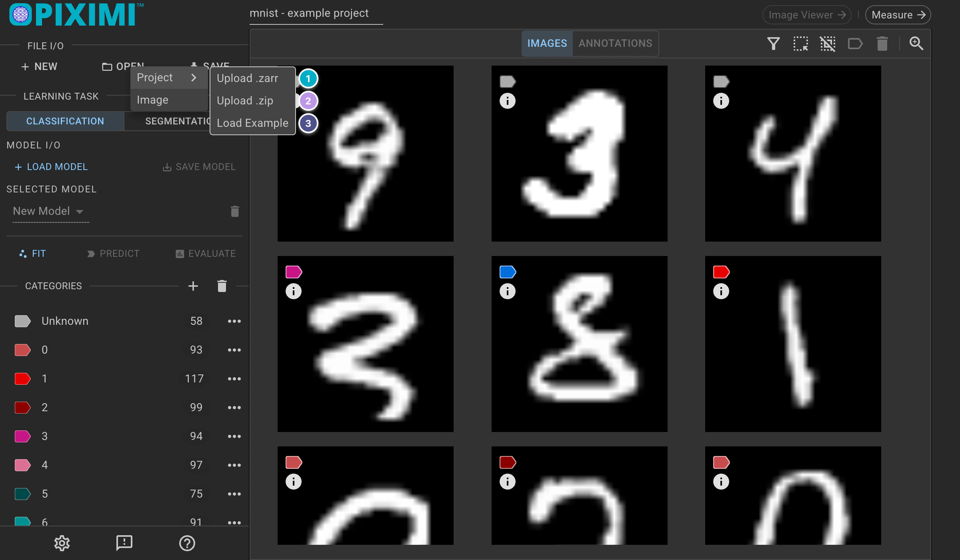Screen dimensions: 960x560
Task: Add a new category with plus icon
Action: click(x=193, y=286)
